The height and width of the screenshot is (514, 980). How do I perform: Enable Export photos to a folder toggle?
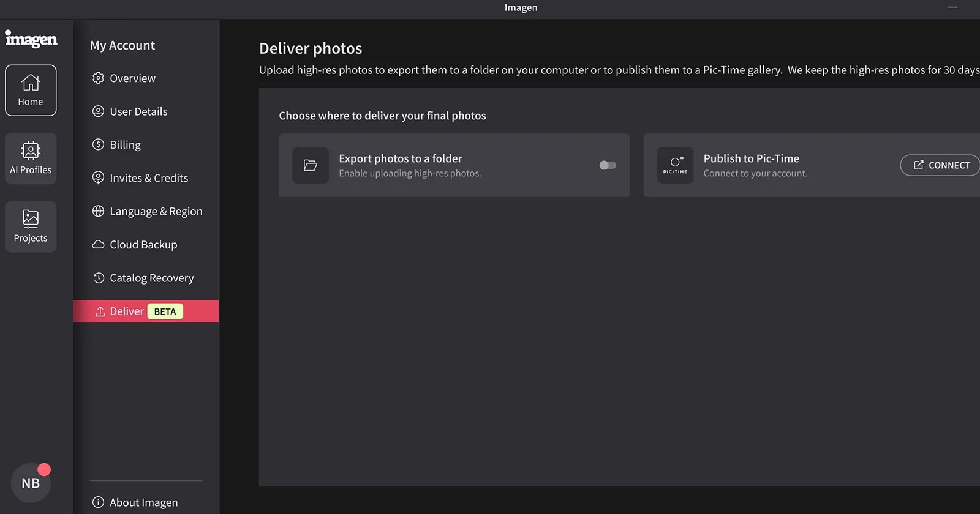[608, 165]
